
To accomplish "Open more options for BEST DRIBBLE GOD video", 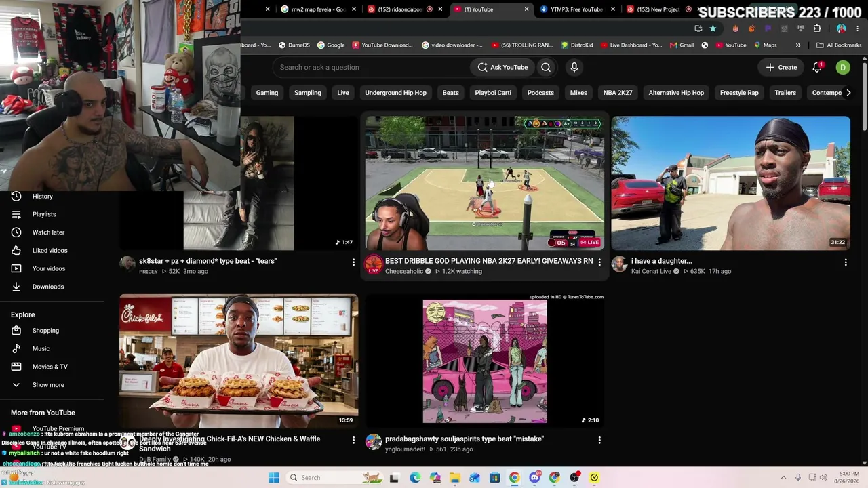I will [599, 262].
